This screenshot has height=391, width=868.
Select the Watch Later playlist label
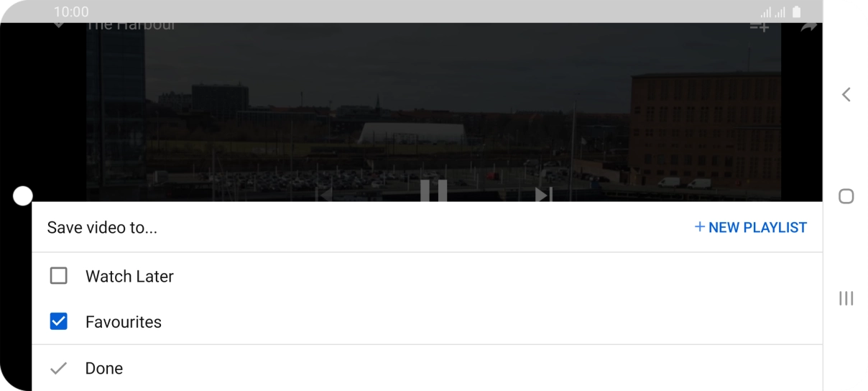point(129,276)
